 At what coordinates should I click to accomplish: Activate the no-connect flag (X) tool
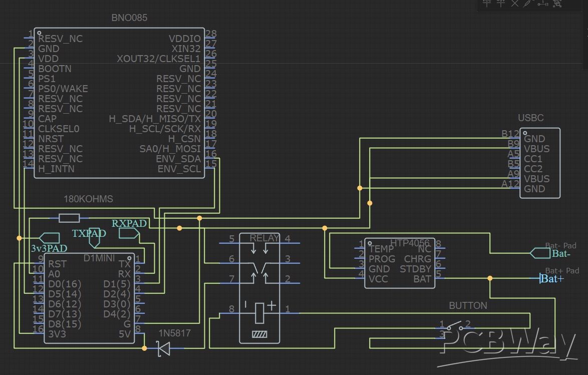tap(514, 4)
